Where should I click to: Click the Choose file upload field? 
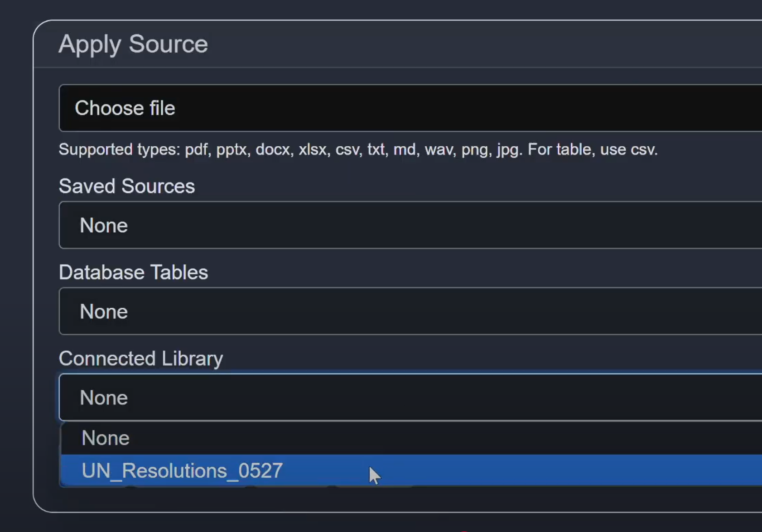tap(408, 108)
